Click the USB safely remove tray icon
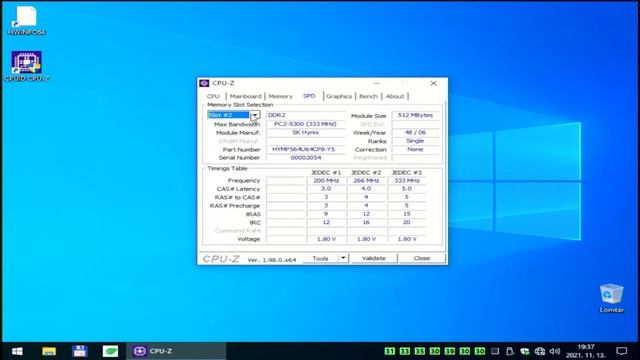The image size is (640, 360). coord(510,351)
